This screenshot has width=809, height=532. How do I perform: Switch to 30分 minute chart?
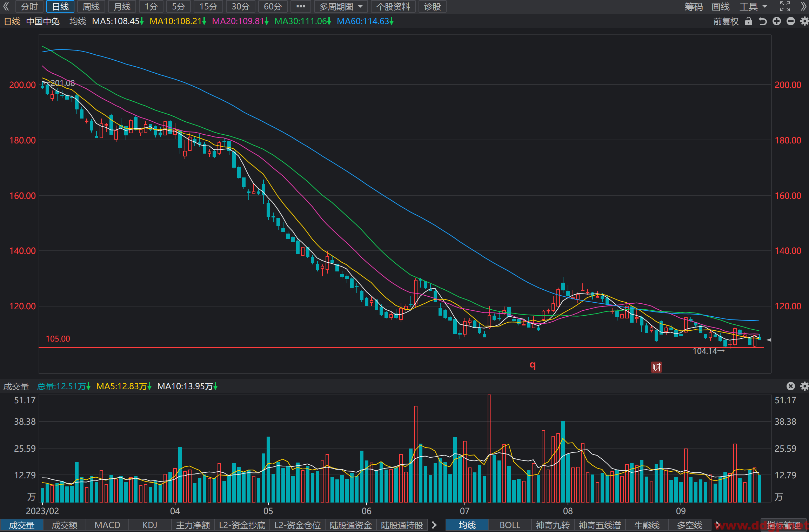(x=241, y=6)
